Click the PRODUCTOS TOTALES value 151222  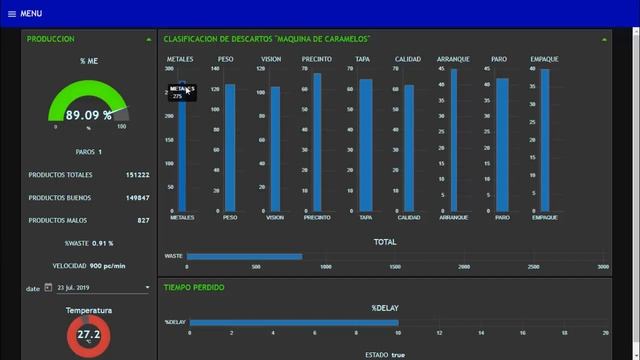[x=138, y=175]
